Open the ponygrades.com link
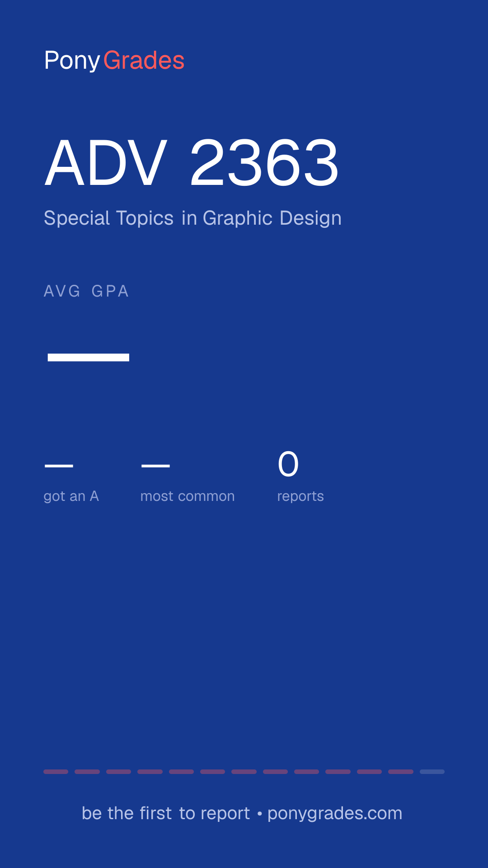This screenshot has width=488, height=868. pos(335,813)
